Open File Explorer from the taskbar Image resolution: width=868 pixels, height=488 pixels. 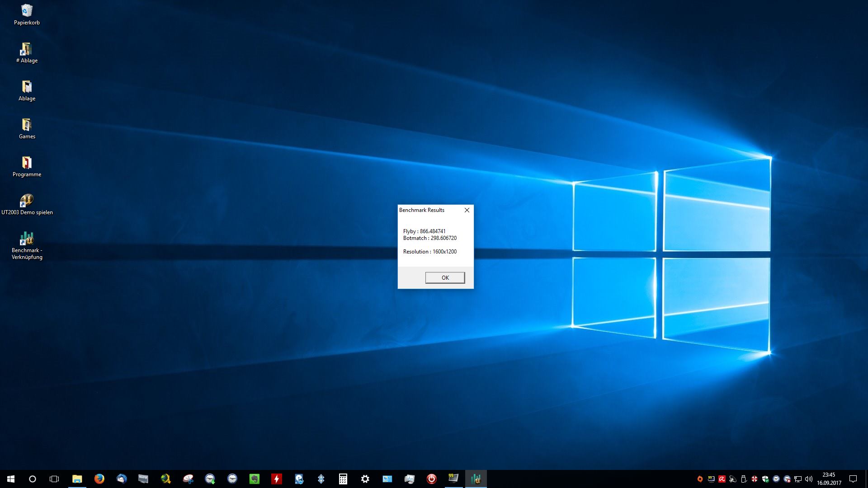click(77, 479)
